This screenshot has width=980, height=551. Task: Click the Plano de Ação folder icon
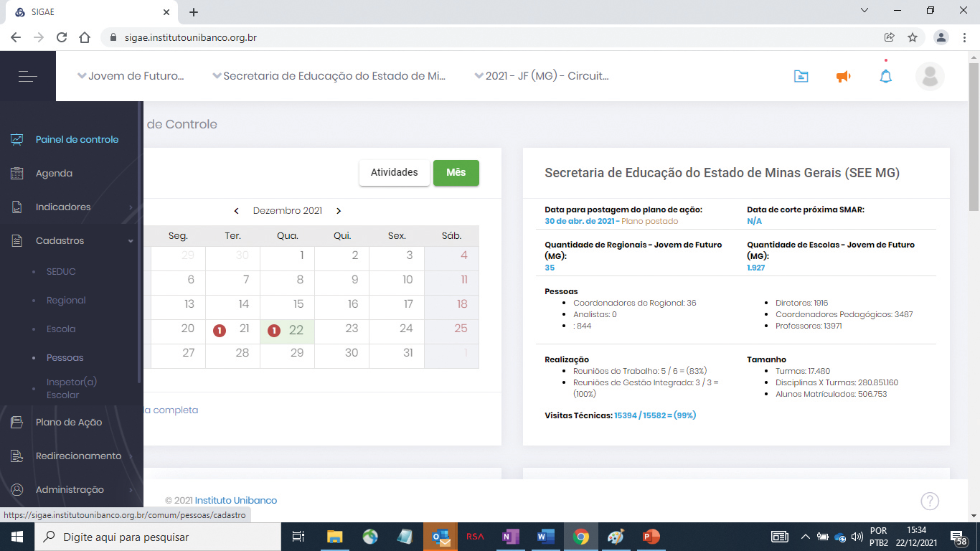17,422
